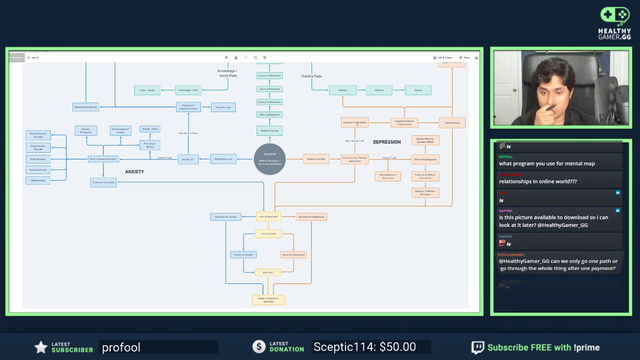Select the Features of Clinical Depression node
Viewport: 640px width, 360px height.
point(425,176)
